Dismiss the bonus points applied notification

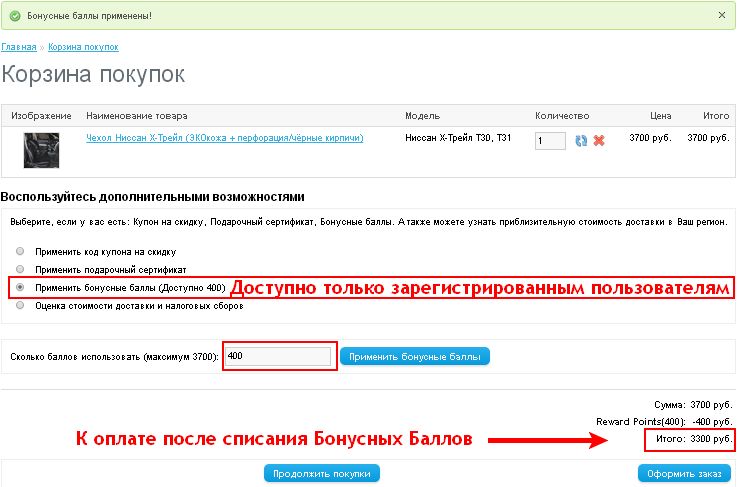(x=722, y=15)
